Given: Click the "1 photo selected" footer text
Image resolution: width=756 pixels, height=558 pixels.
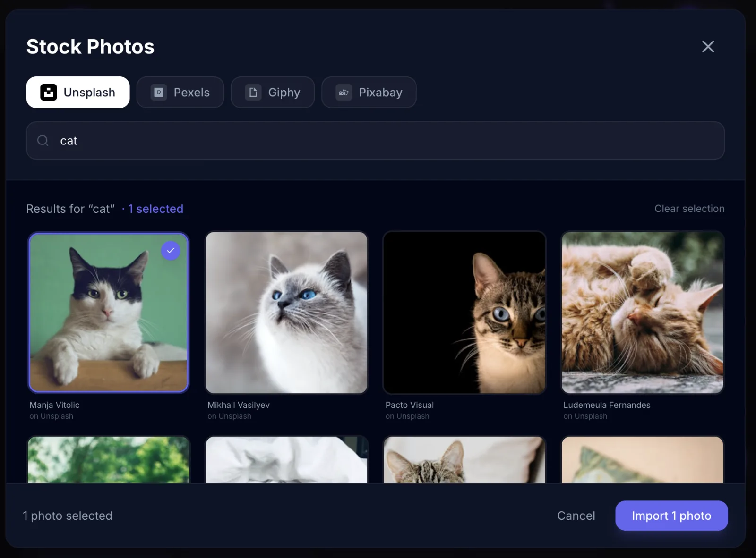Looking at the screenshot, I should click(x=68, y=516).
